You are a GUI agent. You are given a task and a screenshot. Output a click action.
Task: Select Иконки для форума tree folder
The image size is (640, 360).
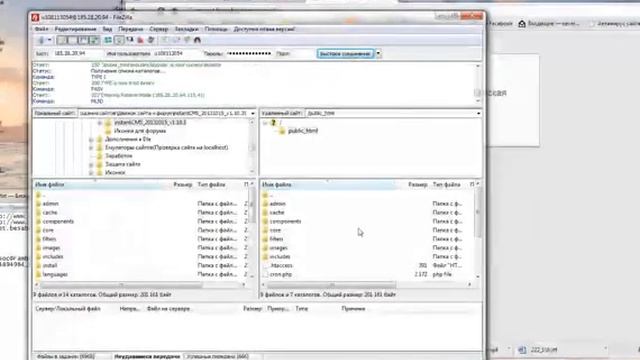pyautogui.click(x=140, y=131)
